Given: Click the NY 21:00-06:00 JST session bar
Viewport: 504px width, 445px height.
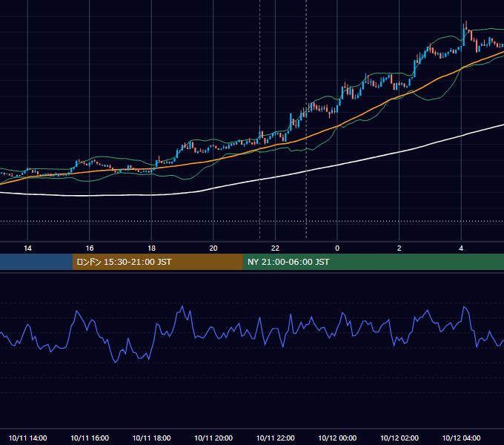Looking at the screenshot, I should click(373, 262).
